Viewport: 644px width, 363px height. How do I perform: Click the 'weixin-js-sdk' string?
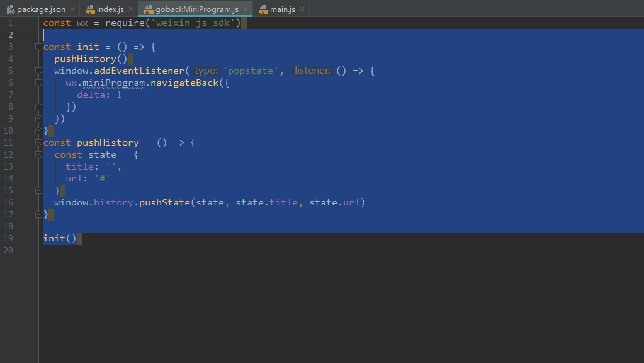pyautogui.click(x=193, y=23)
